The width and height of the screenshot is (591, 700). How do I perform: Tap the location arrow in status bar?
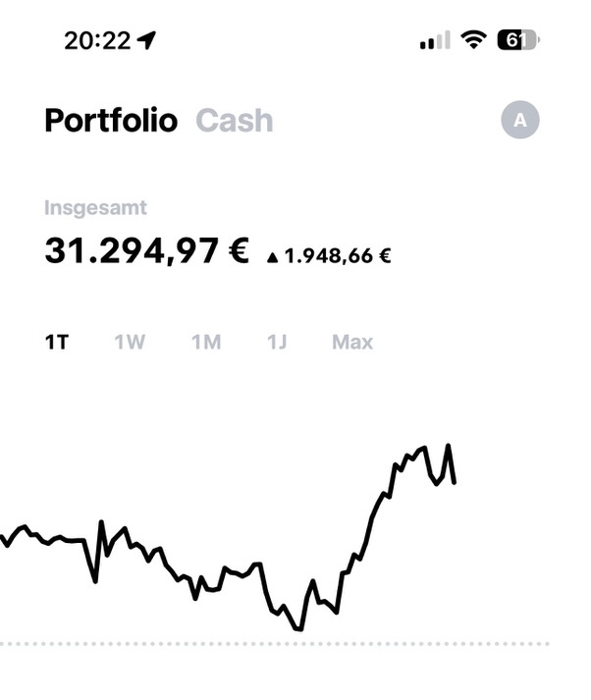click(x=147, y=40)
